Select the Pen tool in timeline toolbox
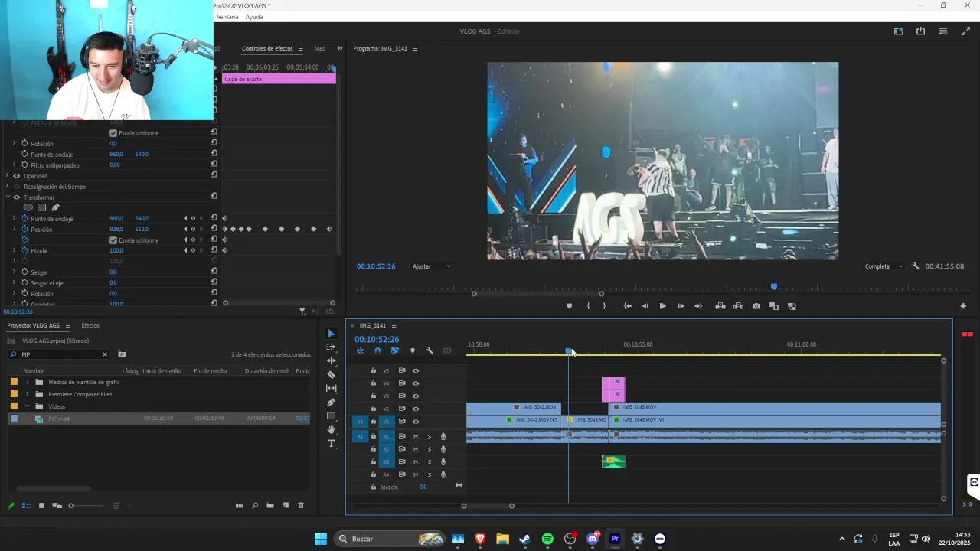 pos(331,402)
